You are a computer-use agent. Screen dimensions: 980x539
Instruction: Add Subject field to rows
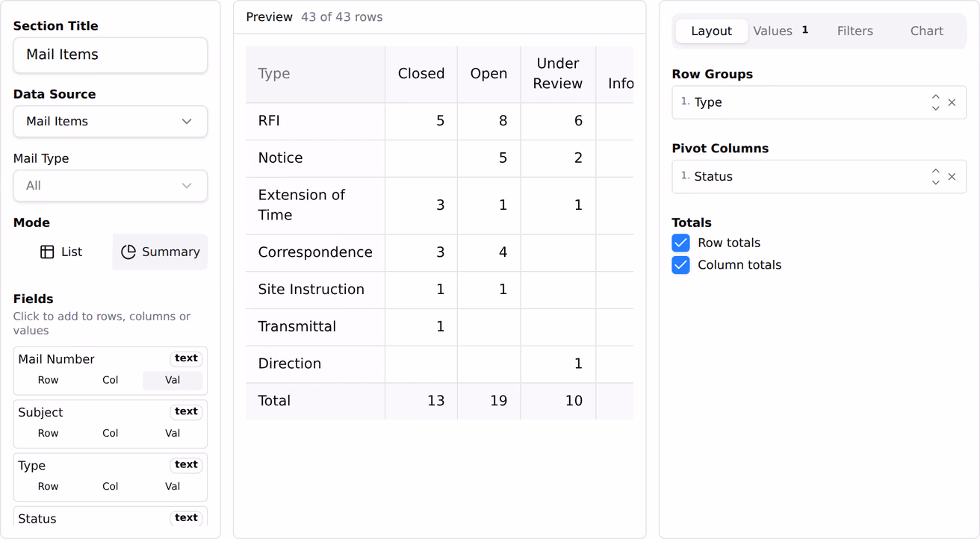[x=48, y=433]
